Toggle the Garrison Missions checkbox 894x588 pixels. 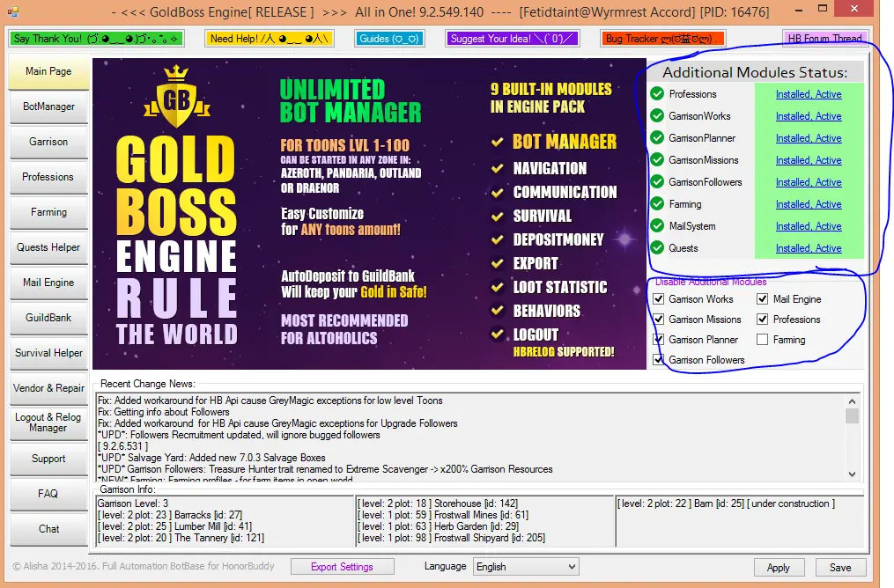(659, 319)
